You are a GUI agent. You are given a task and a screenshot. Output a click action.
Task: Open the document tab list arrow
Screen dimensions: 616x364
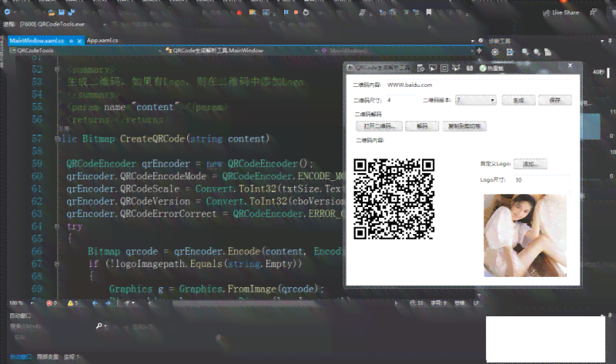point(472,41)
